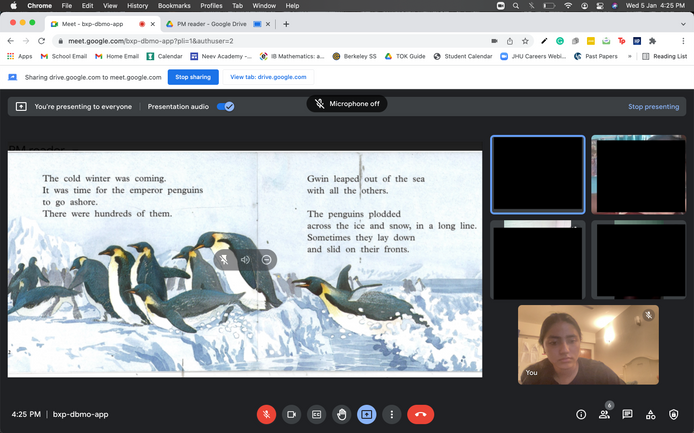Viewport: 694px width, 433px height.
Task: Leave call with red hang-up button
Action: 420,414
